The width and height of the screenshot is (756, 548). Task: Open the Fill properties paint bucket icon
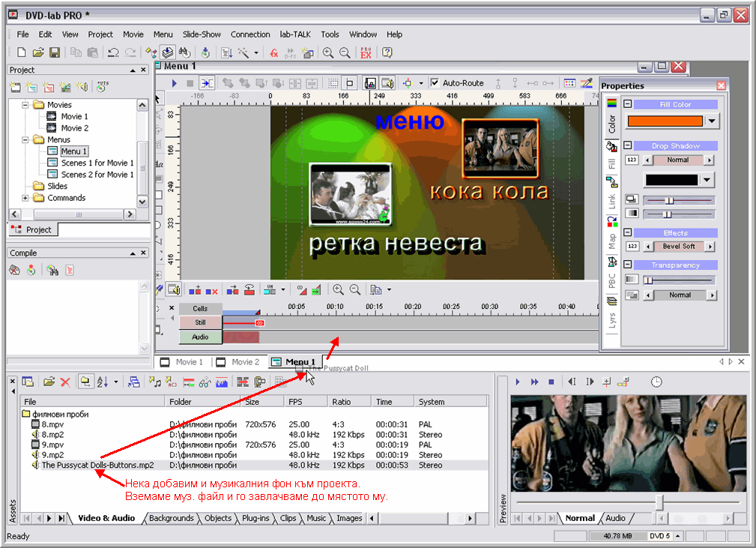[612, 147]
